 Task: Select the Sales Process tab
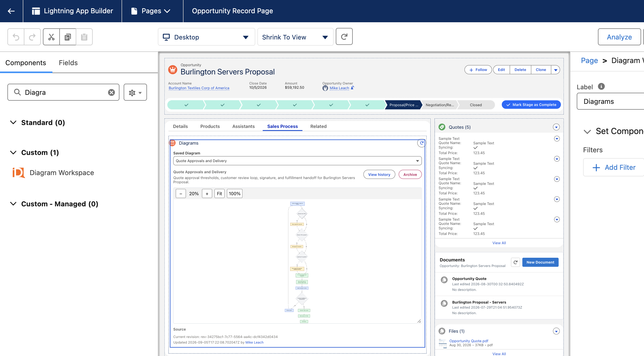pos(282,126)
